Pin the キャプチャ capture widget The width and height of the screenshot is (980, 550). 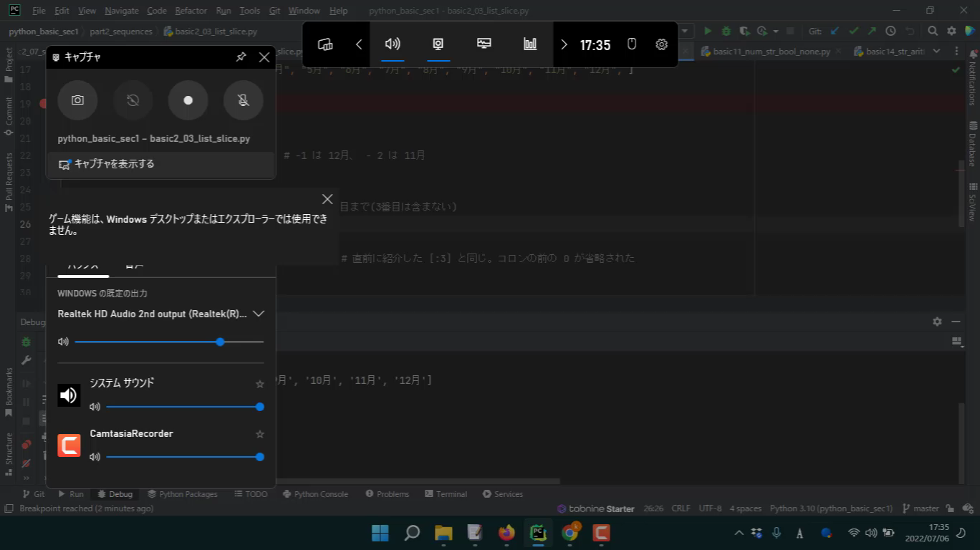coord(241,57)
